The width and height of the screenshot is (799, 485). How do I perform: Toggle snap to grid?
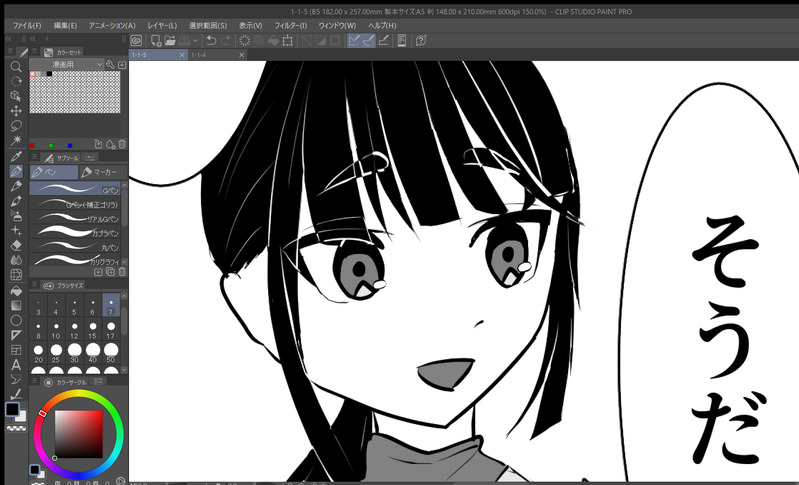383,41
